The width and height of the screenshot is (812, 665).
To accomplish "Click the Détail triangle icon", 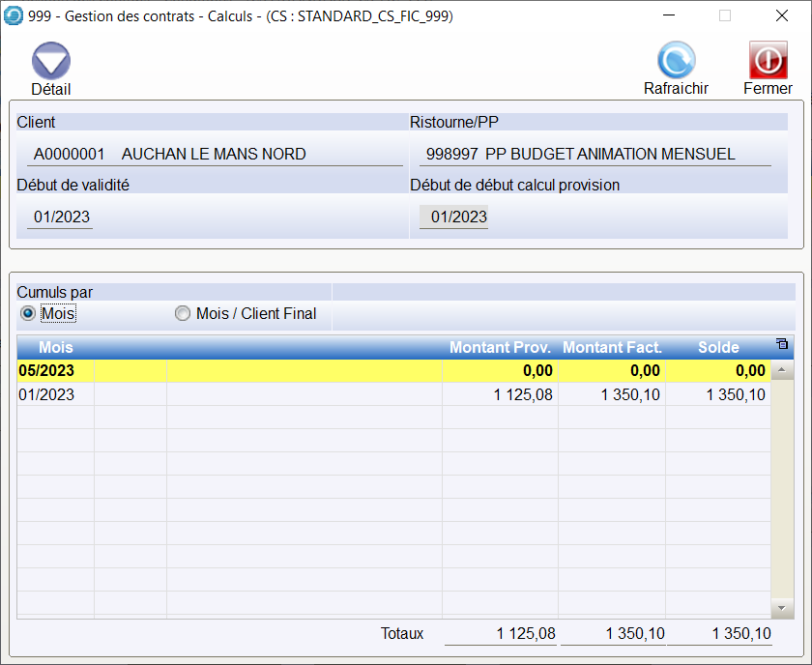I will 51,61.
